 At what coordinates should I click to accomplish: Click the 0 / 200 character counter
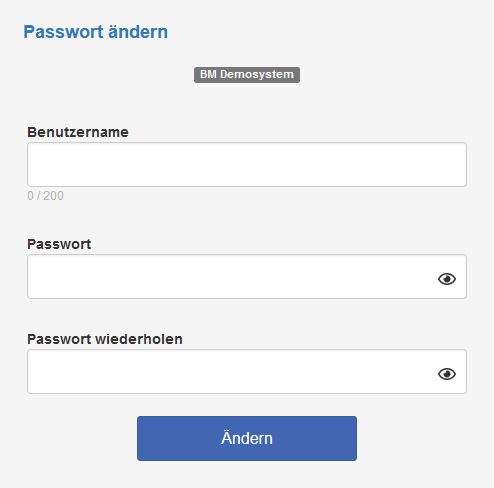pos(45,196)
